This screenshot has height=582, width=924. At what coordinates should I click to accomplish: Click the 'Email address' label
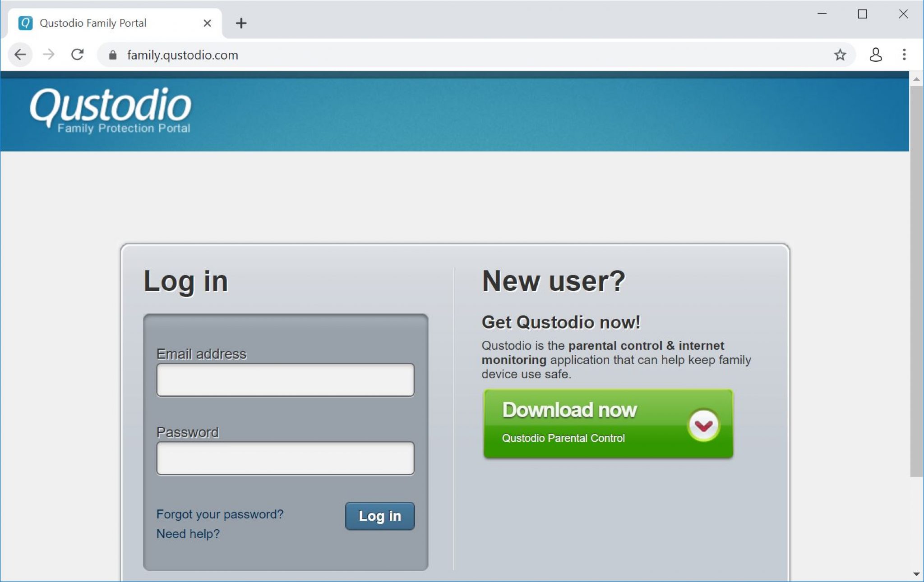coord(201,354)
